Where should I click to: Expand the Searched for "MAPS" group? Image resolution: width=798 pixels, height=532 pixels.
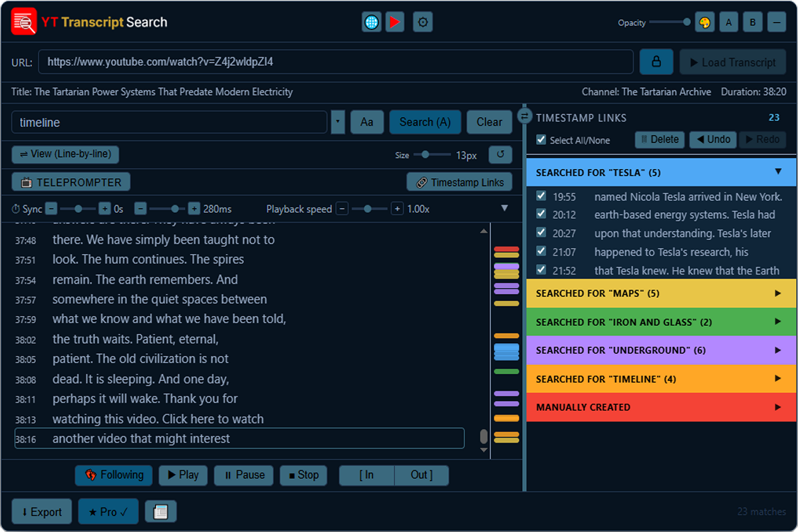click(661, 293)
